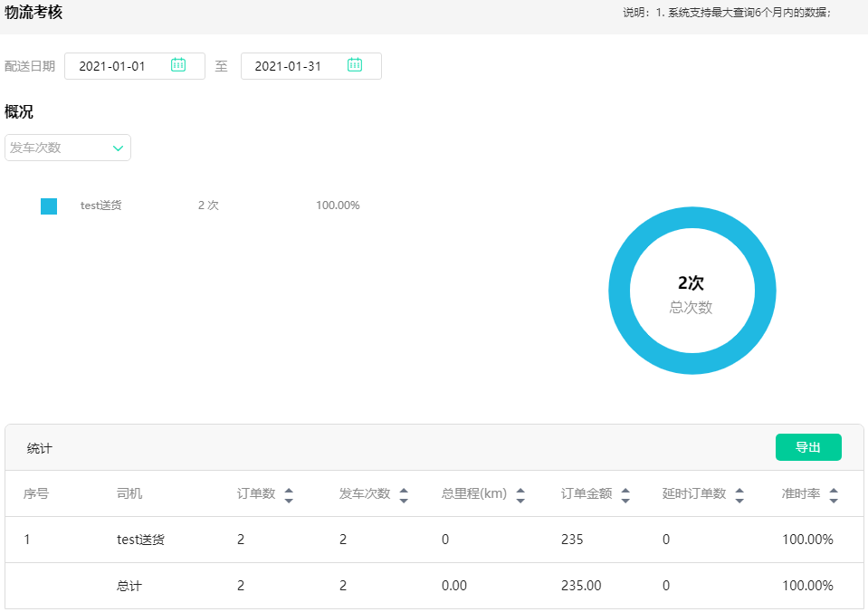
Task: Export statistics using the 导出 button
Action: tap(807, 446)
